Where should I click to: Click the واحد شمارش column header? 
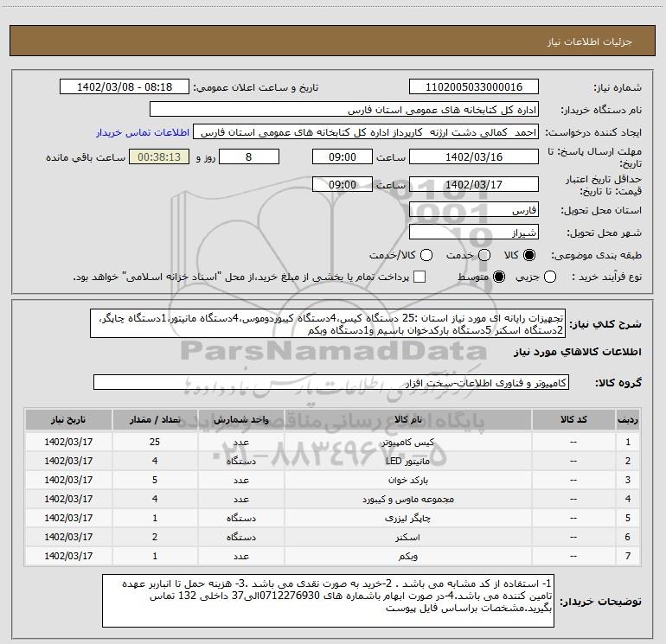(240, 420)
